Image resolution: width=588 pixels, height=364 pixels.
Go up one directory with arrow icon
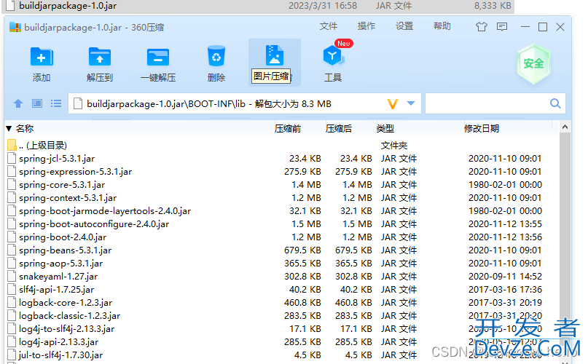18,103
